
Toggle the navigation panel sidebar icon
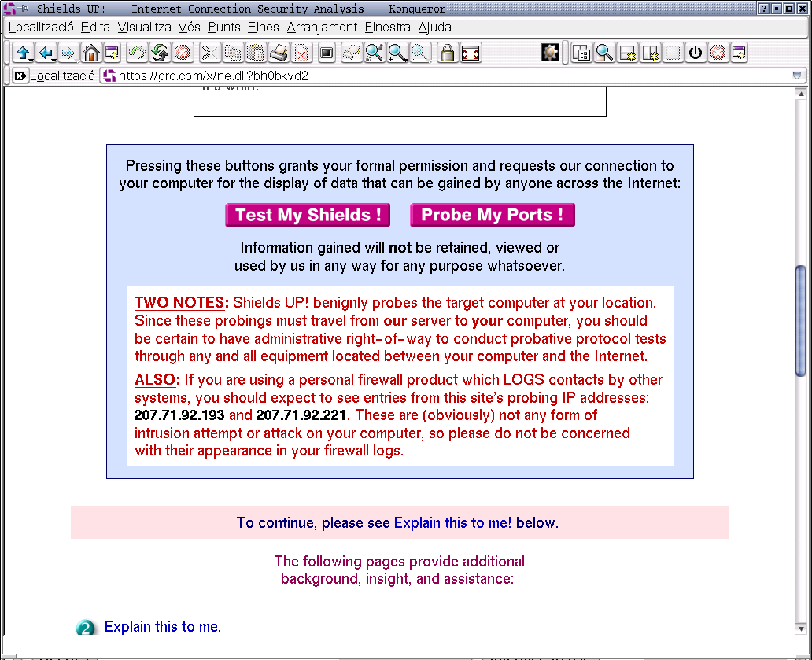[x=581, y=52]
